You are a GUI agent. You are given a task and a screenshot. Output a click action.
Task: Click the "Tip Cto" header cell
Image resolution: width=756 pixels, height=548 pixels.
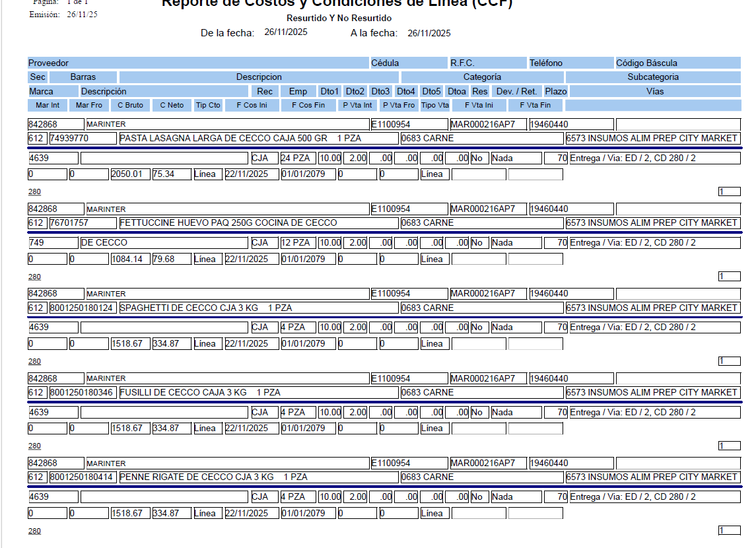208,105
